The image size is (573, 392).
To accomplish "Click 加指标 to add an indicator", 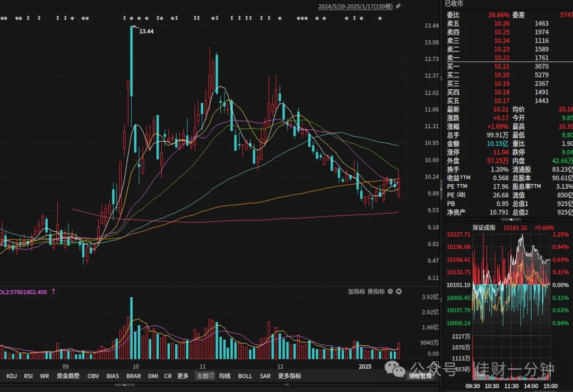I will click(357, 291).
